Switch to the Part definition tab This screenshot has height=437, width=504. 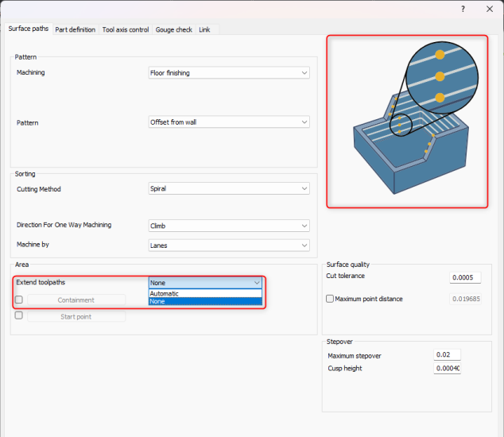point(76,29)
